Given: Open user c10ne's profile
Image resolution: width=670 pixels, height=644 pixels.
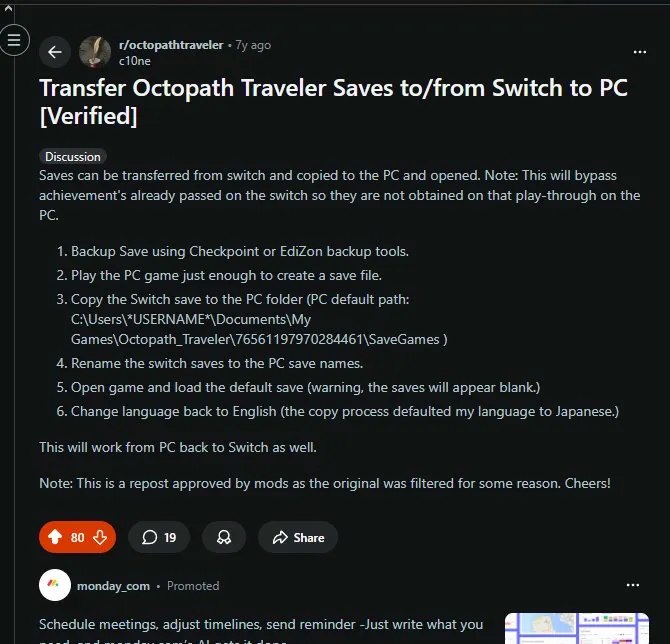Looking at the screenshot, I should tap(135, 61).
